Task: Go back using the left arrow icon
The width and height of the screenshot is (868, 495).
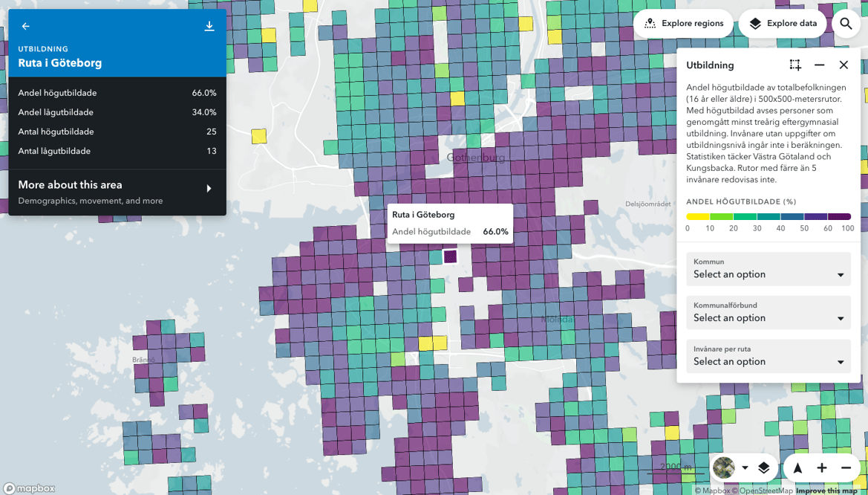Action: point(25,26)
